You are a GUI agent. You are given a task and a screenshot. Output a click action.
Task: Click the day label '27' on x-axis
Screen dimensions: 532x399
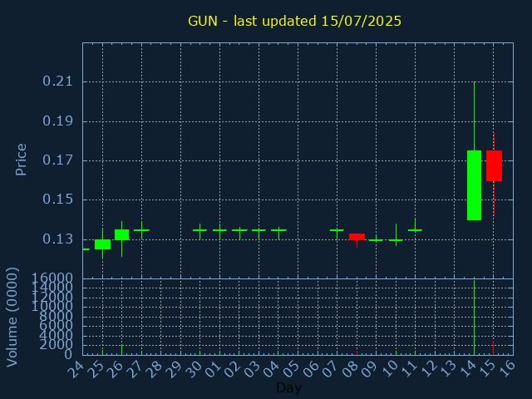tap(135, 369)
